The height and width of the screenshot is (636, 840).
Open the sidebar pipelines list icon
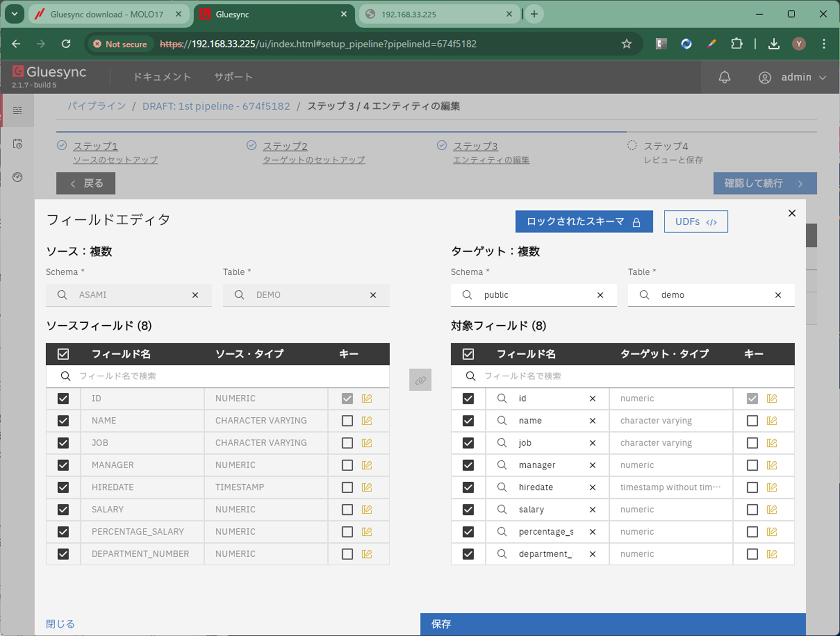click(17, 110)
